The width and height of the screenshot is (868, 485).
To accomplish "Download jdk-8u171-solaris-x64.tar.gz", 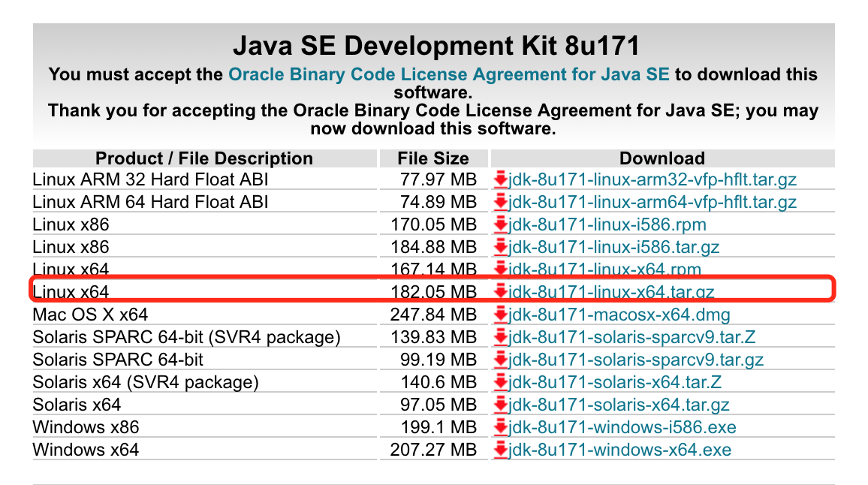I will tap(619, 405).
